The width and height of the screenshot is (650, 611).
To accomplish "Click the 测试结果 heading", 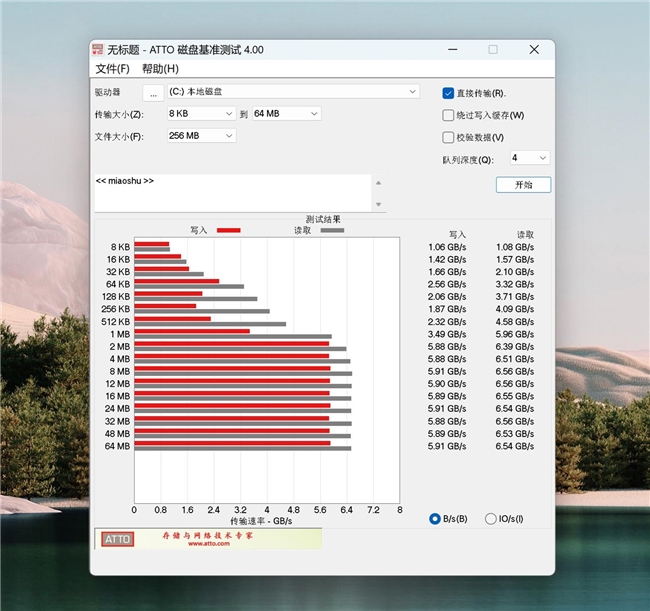I will [x=323, y=219].
